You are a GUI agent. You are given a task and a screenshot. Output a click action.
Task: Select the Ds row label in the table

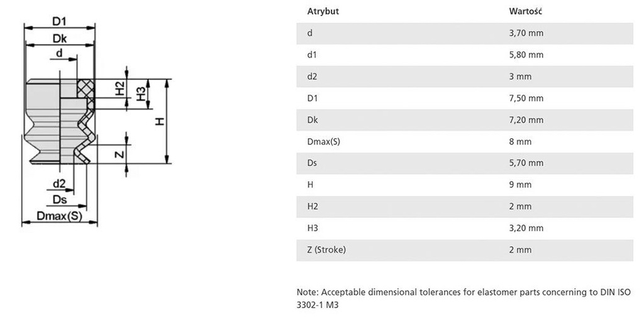click(312, 163)
